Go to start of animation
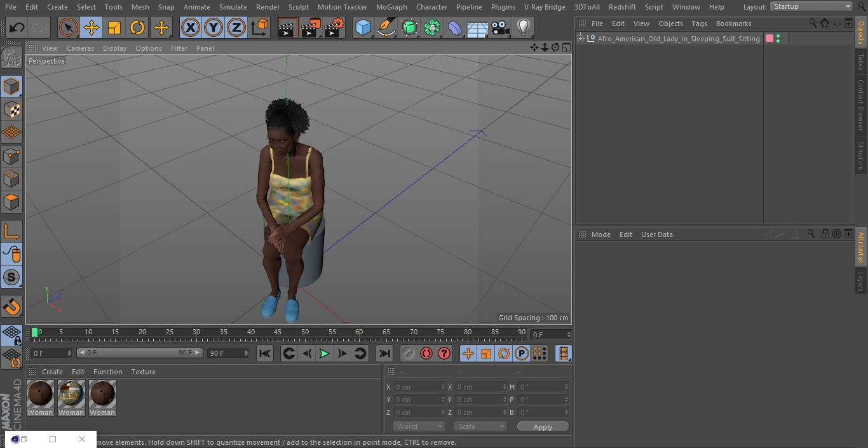 pos(265,353)
